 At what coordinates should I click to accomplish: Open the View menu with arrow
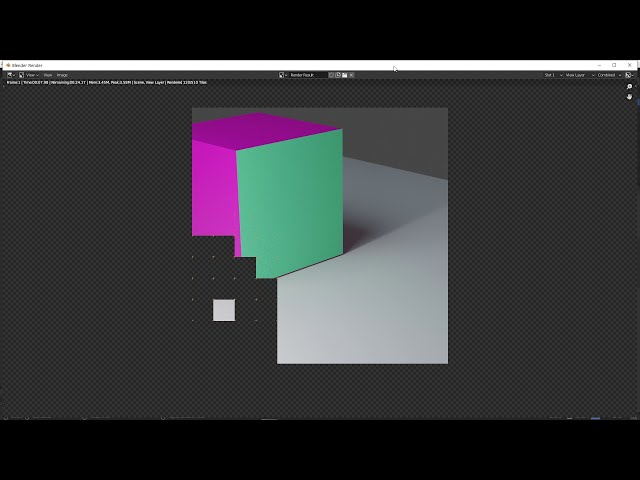tap(31, 75)
